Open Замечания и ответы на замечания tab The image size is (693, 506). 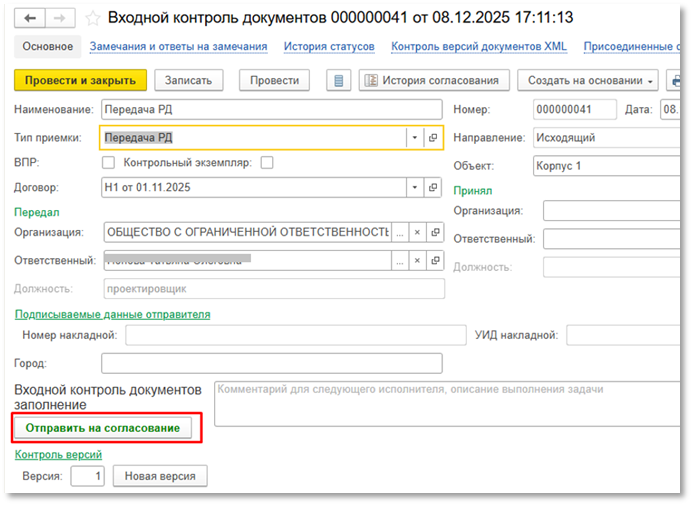coord(178,47)
